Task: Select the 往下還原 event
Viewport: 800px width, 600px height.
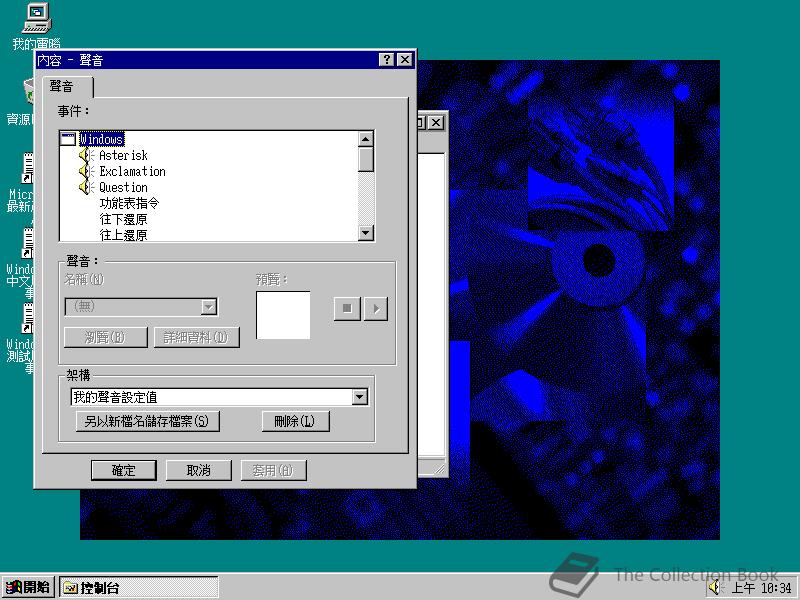Action: (x=123, y=219)
